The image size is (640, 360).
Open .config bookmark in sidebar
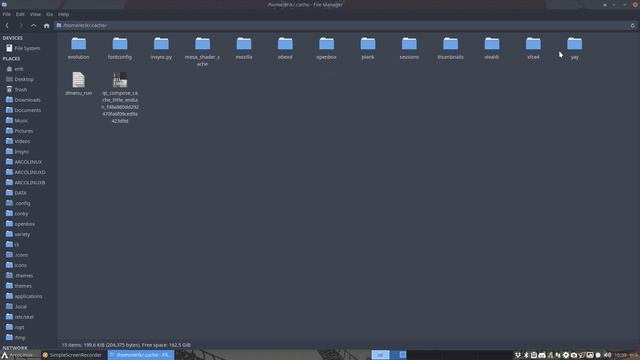(22, 203)
